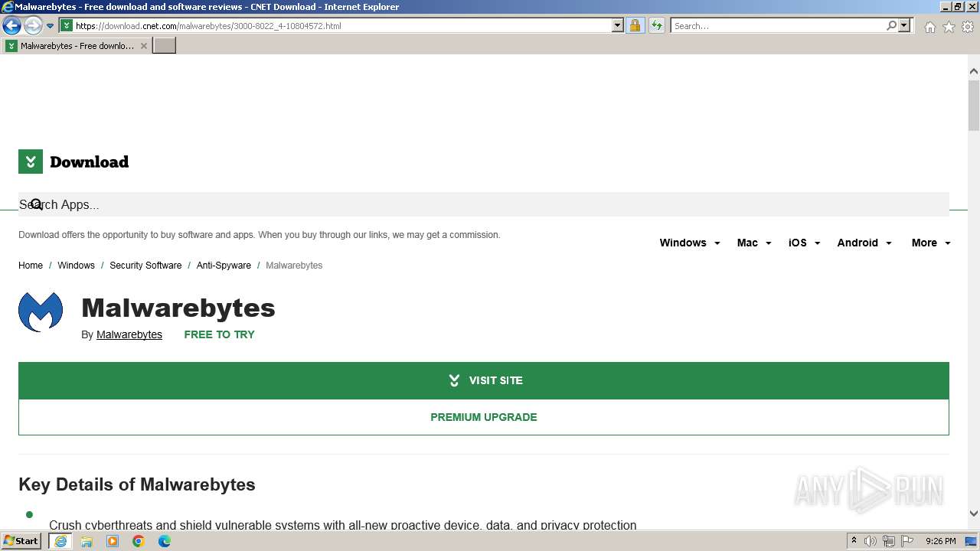Image resolution: width=980 pixels, height=551 pixels.
Task: Go to Home breadcrumb
Action: [x=31, y=266]
